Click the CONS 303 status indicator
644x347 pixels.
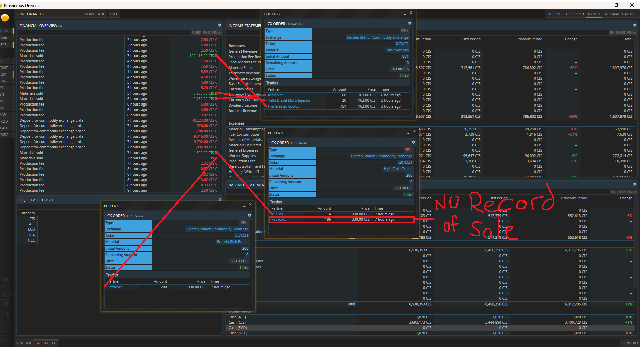click(x=629, y=343)
